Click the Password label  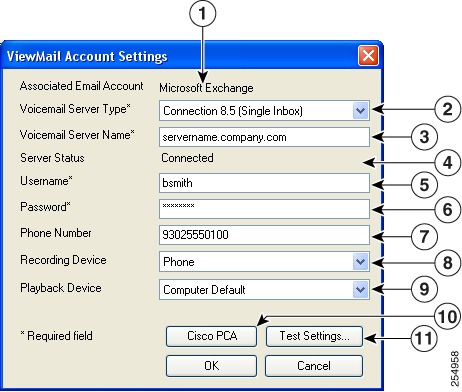point(45,207)
